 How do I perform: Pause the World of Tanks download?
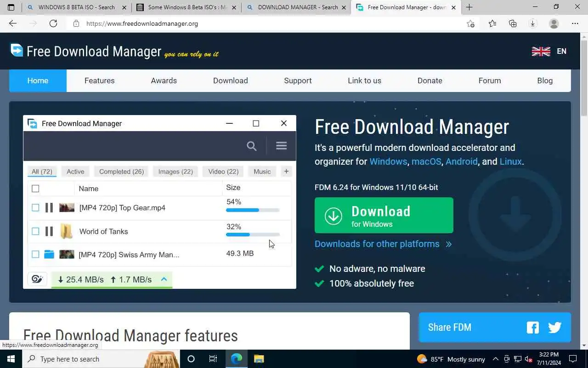coord(49,231)
